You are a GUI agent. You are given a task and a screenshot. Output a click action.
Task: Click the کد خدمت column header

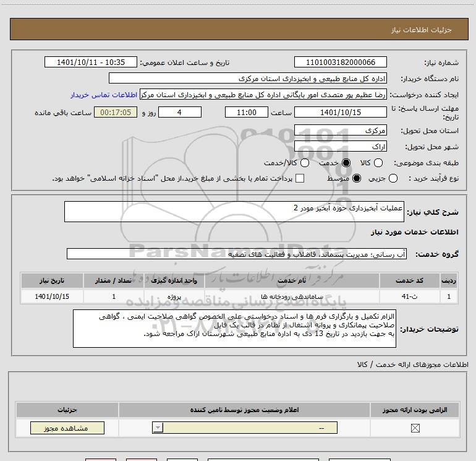(x=409, y=280)
